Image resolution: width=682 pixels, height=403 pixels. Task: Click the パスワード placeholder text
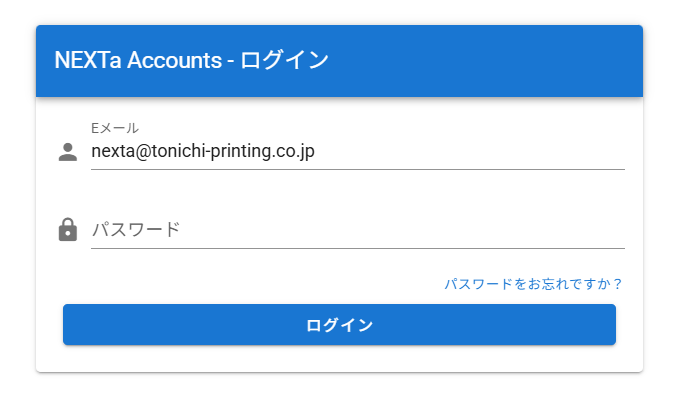136,230
